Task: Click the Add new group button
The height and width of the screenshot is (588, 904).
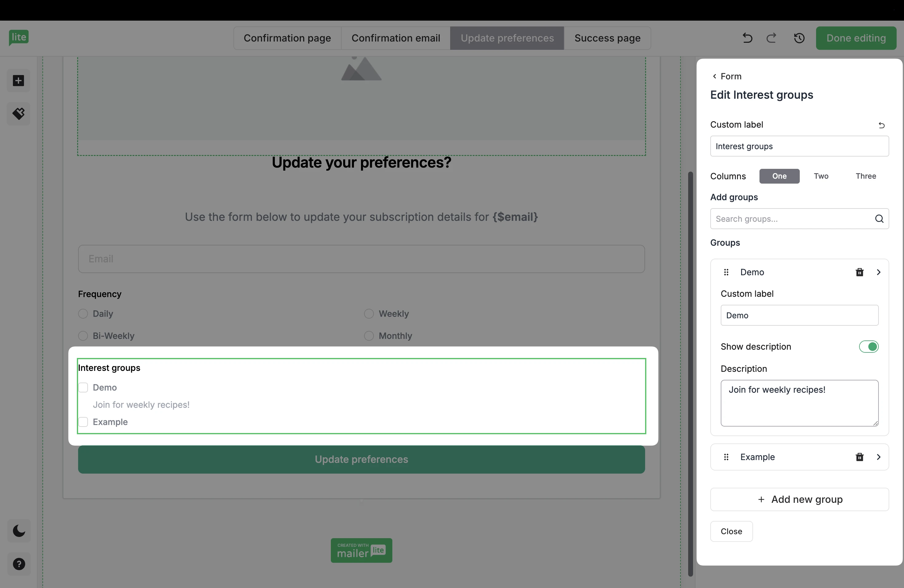Action: coord(799,499)
